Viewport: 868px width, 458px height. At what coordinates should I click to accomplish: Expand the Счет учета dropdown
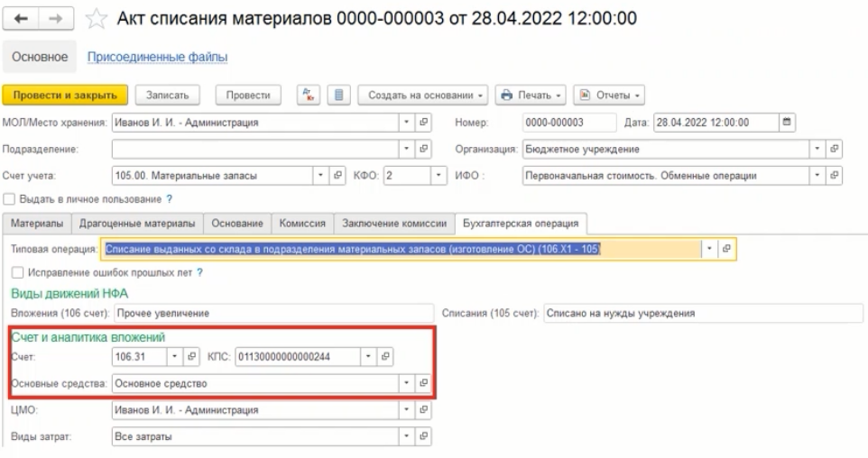tap(326, 174)
